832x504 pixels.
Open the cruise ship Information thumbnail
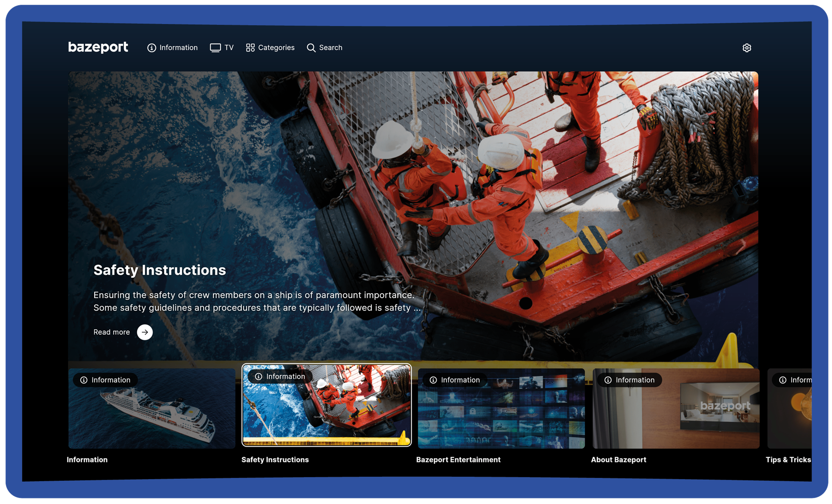(152, 415)
